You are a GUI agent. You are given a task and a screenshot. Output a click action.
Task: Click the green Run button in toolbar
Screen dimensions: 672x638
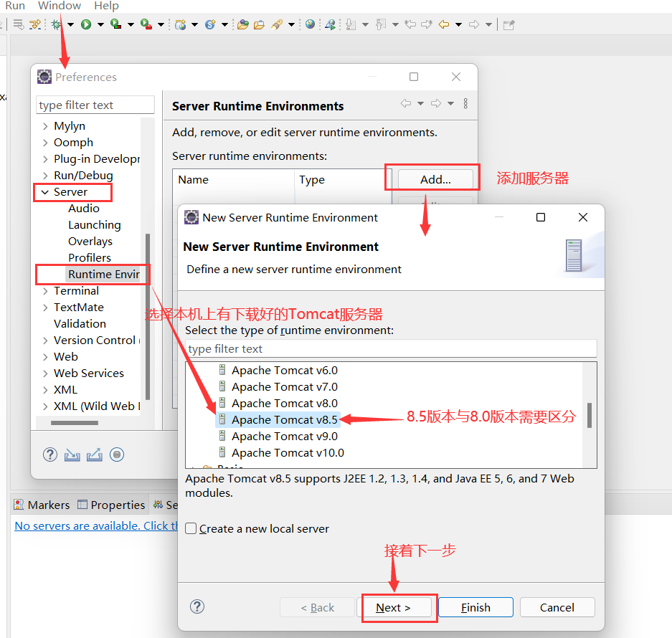click(86, 24)
